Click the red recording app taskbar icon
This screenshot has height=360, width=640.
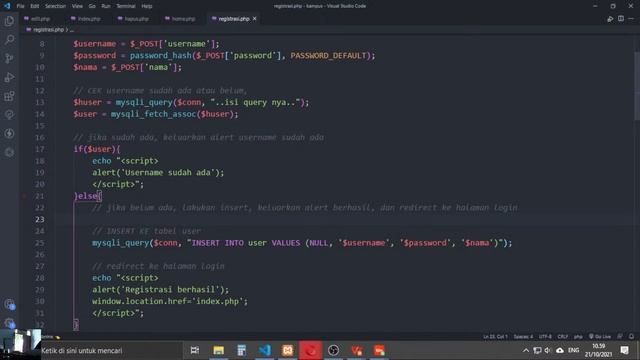pos(311,351)
